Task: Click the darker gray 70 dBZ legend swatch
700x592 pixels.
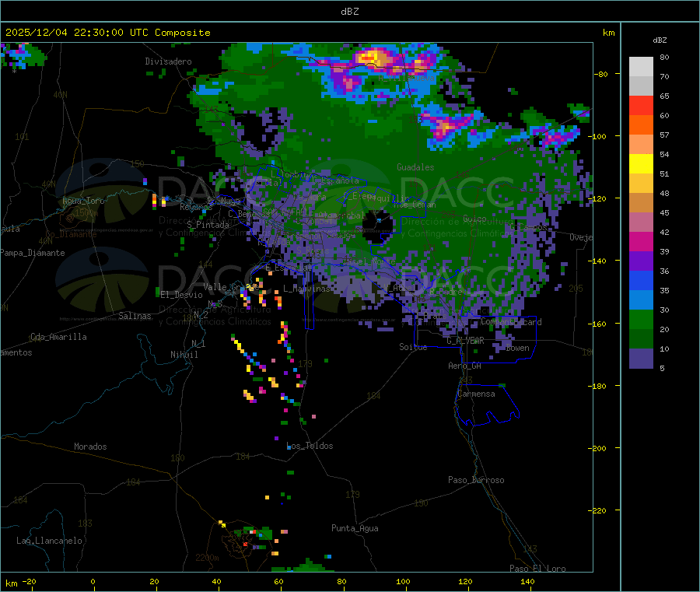Action: [x=641, y=86]
